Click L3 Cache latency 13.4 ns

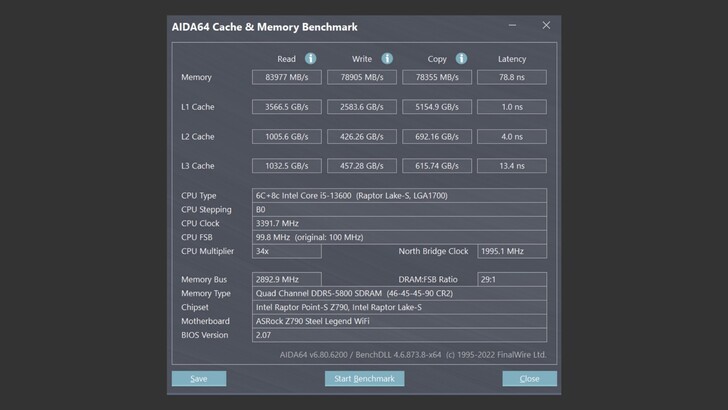(x=512, y=166)
